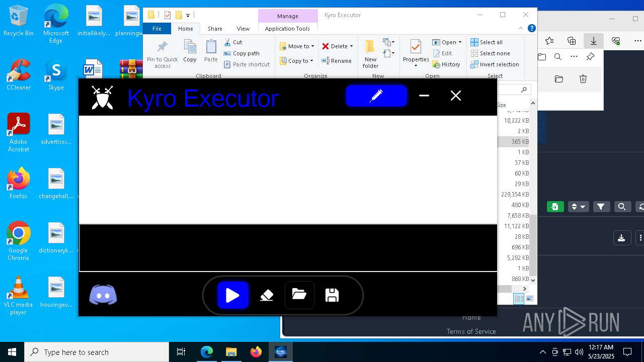Image resolution: width=644 pixels, height=362 pixels.
Task: Expand the Delete dropdown arrow
Action: [x=351, y=46]
